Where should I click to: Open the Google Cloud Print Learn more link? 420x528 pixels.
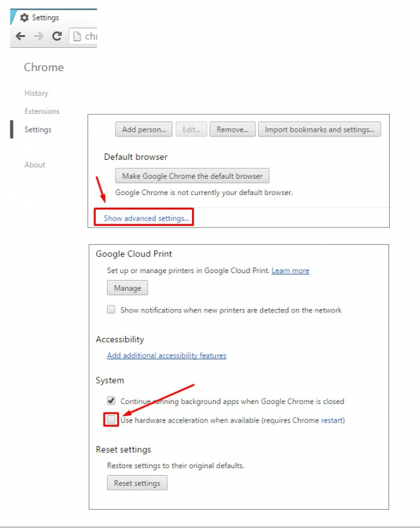291,270
